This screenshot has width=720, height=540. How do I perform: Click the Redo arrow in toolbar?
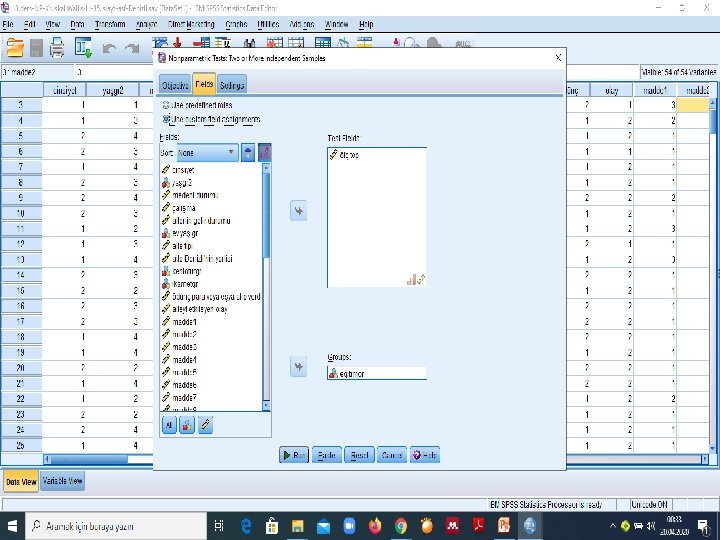coord(133,49)
